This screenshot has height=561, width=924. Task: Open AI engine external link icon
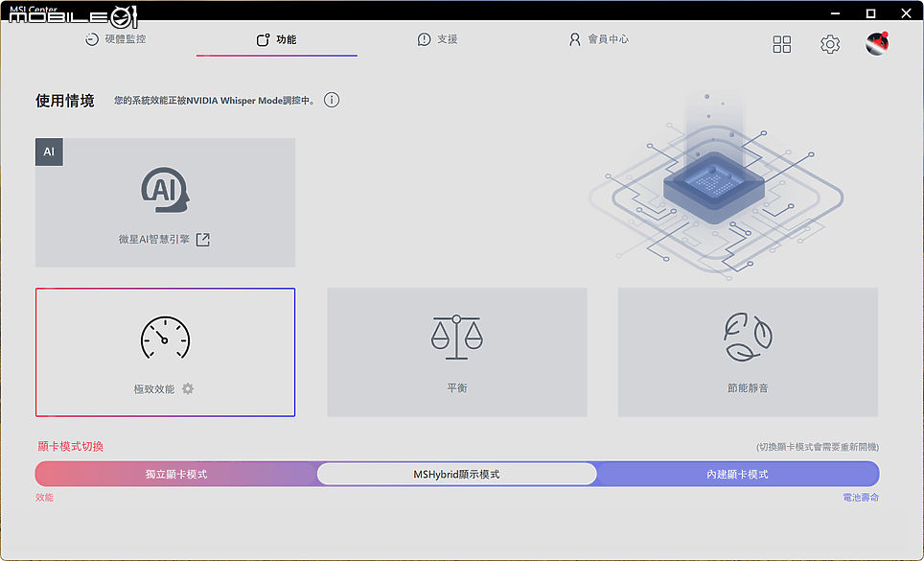point(202,240)
